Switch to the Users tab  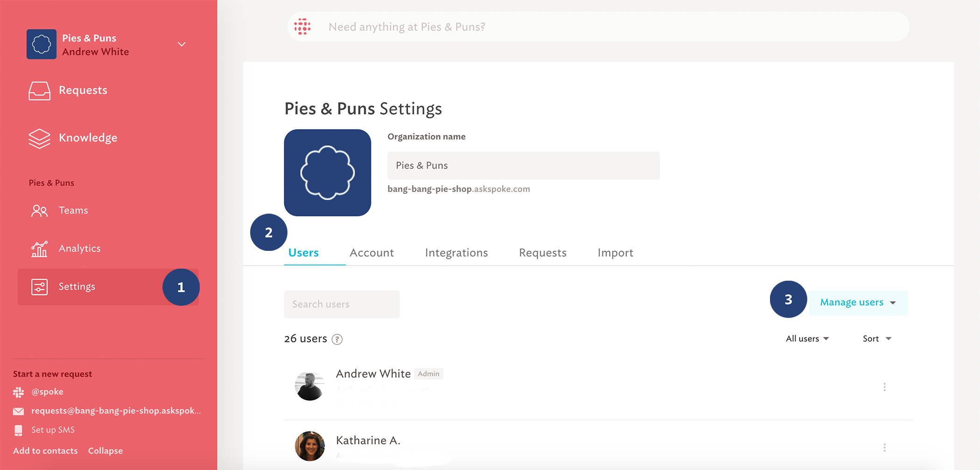303,253
